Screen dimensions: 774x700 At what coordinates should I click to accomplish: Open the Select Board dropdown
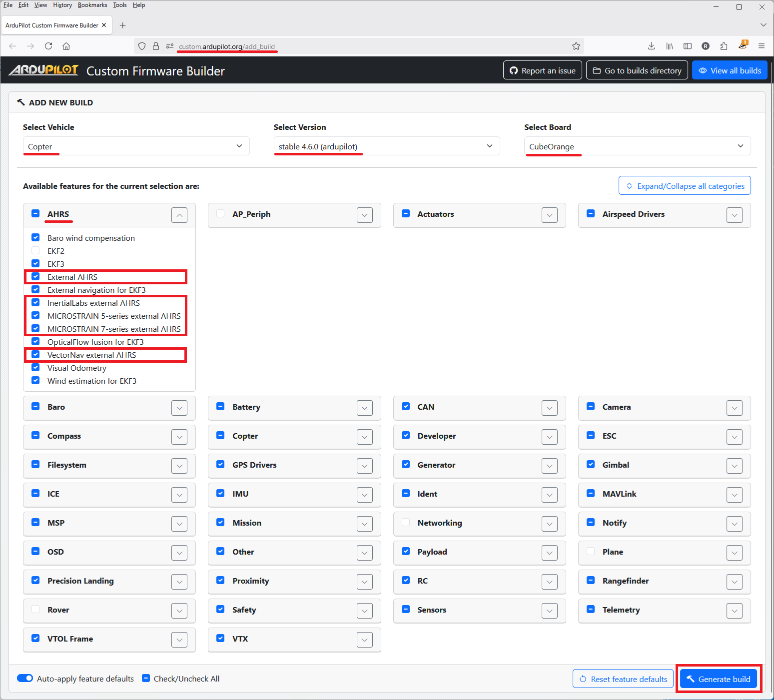coord(637,146)
